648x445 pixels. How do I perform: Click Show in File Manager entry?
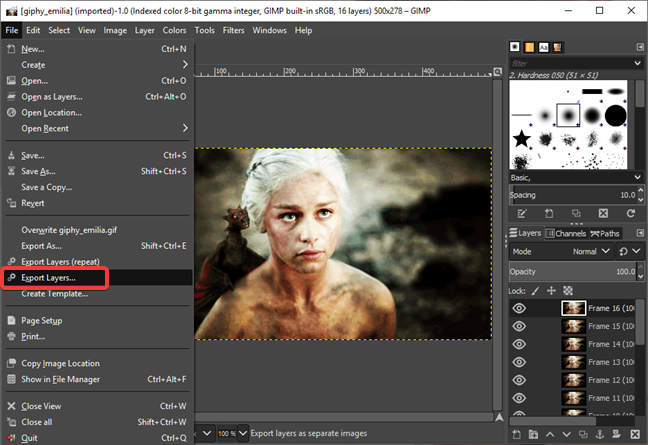tap(97, 379)
